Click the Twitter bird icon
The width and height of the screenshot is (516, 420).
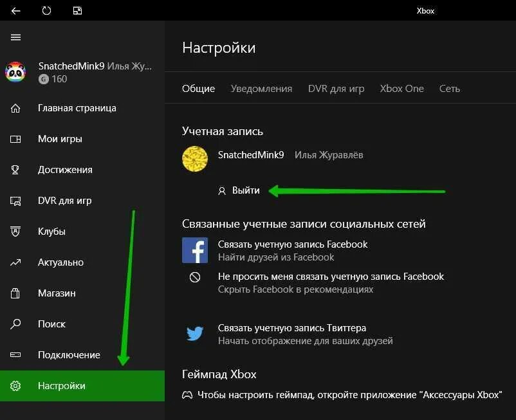tap(195, 334)
